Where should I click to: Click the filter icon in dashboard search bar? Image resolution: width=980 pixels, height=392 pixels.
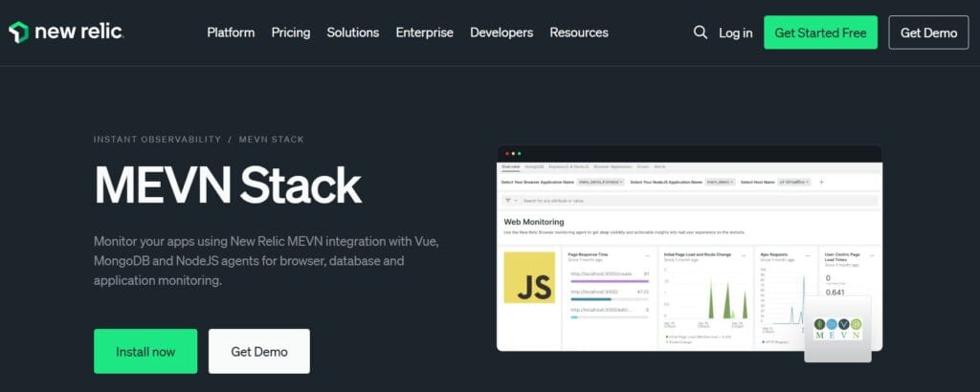tap(509, 201)
